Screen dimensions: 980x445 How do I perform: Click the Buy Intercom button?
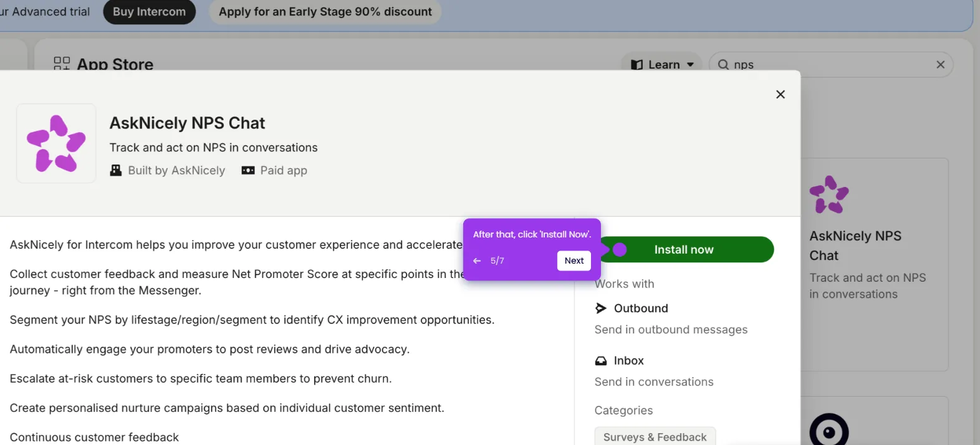point(149,12)
